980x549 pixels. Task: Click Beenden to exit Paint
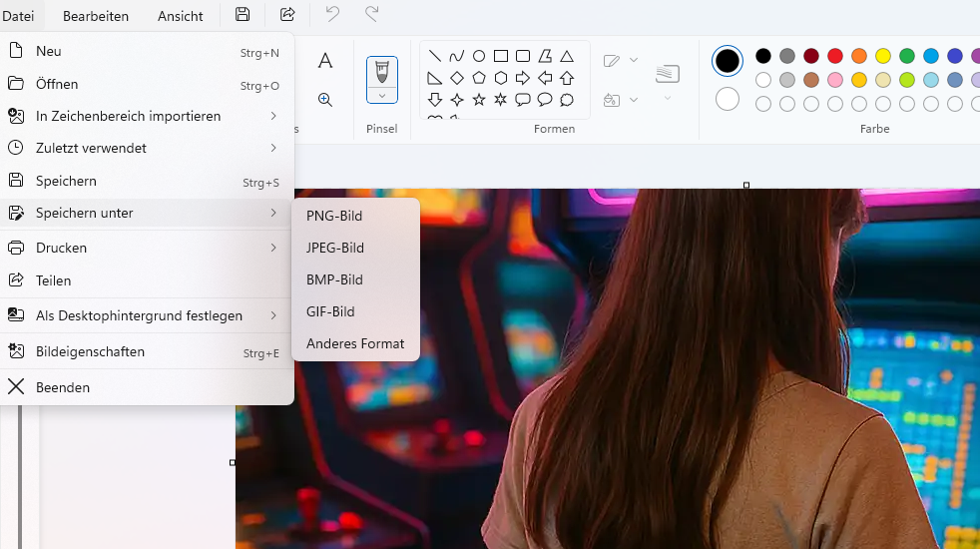point(63,387)
